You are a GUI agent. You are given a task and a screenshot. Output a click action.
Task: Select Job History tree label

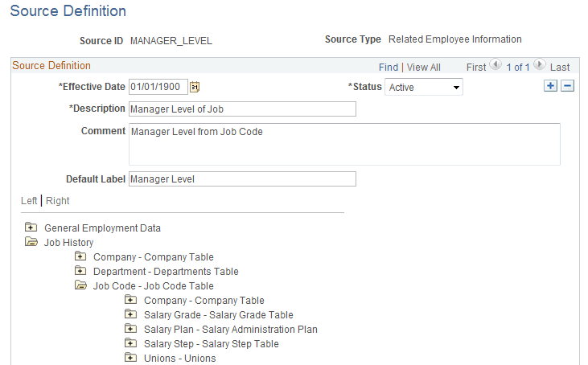pyautogui.click(x=68, y=243)
